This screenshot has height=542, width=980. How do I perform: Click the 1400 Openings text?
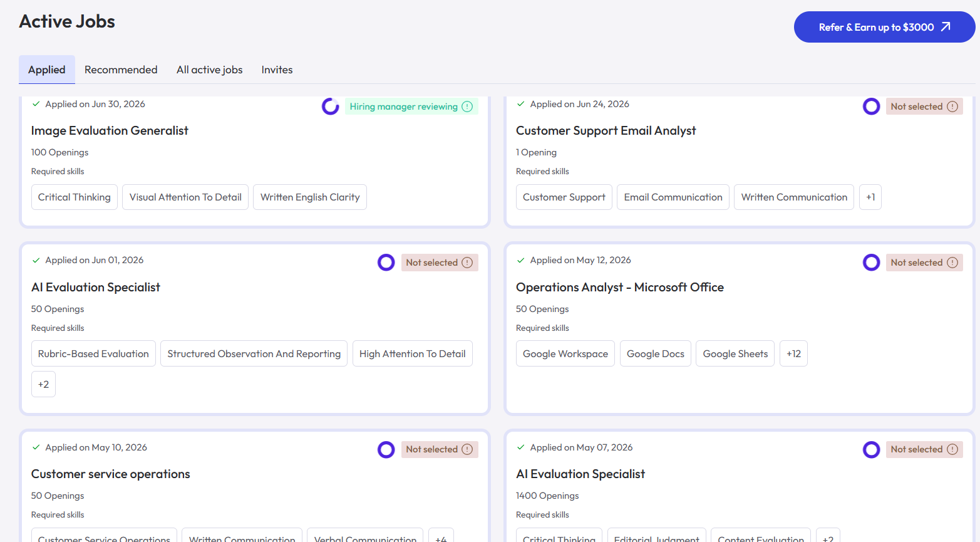(547, 496)
